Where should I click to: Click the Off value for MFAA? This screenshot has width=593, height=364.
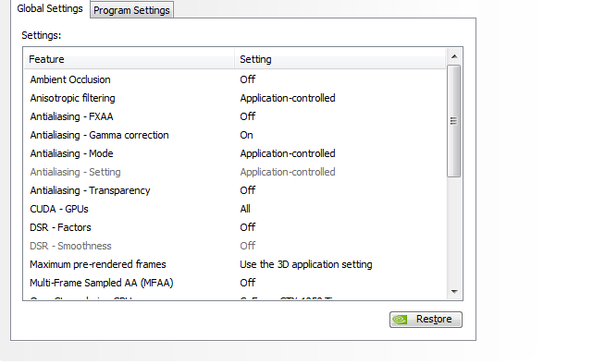coord(248,284)
